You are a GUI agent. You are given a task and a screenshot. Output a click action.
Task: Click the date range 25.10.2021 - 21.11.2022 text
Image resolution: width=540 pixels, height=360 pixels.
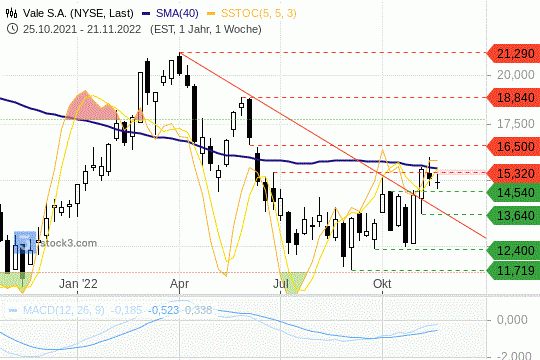coord(82,29)
